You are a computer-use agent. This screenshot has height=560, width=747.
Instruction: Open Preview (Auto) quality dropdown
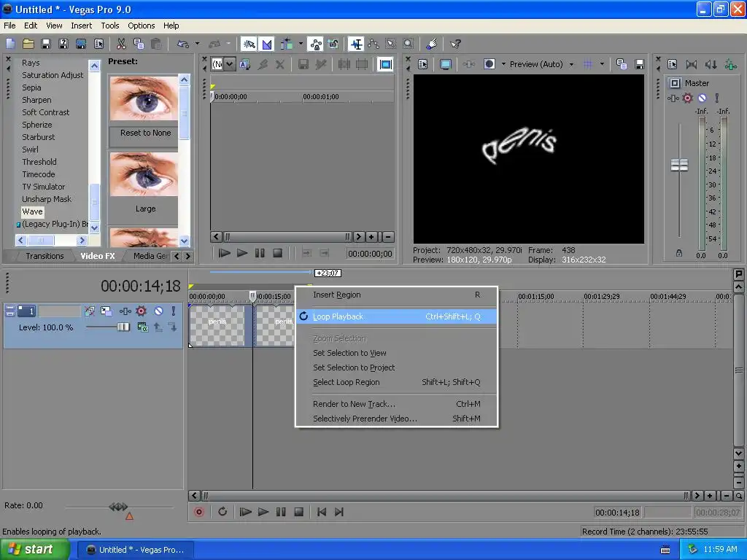(541, 64)
